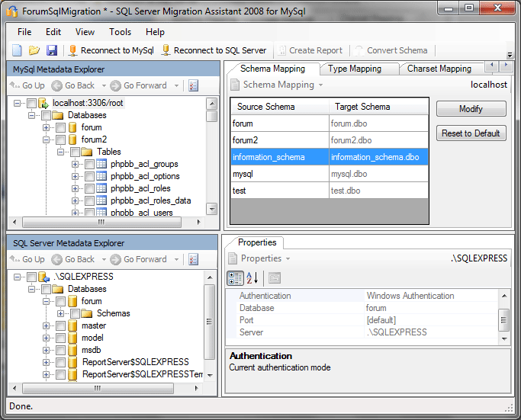Image resolution: width=521 pixels, height=420 pixels.
Task: Click Reconnect to MySql toolbar button
Action: [x=110, y=50]
